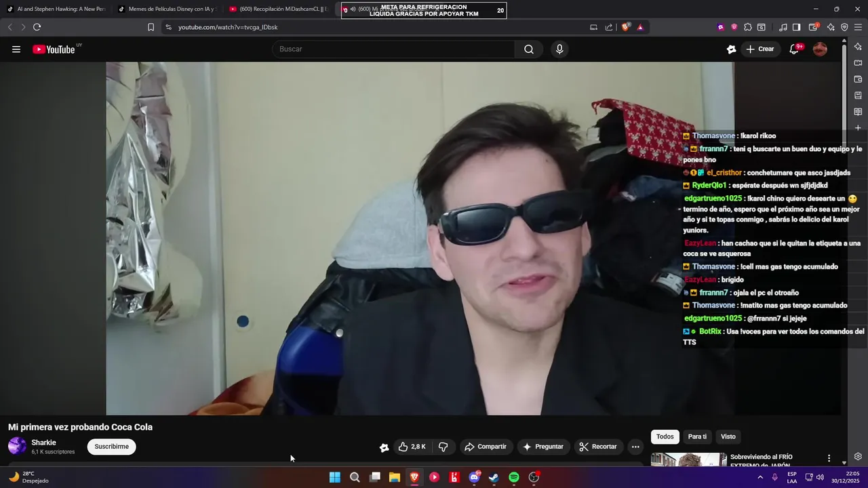Select the Visto filter chip
Image resolution: width=868 pixels, height=488 pixels.
(x=728, y=436)
